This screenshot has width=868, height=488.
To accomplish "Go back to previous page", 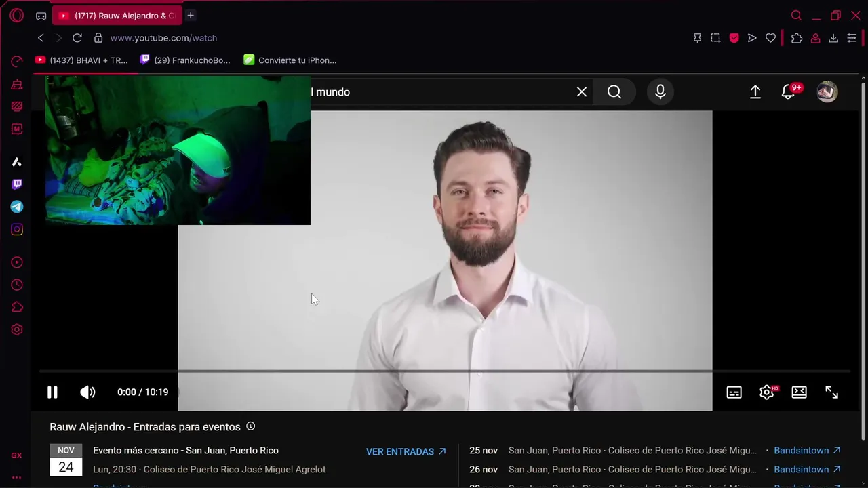I will click(x=41, y=38).
